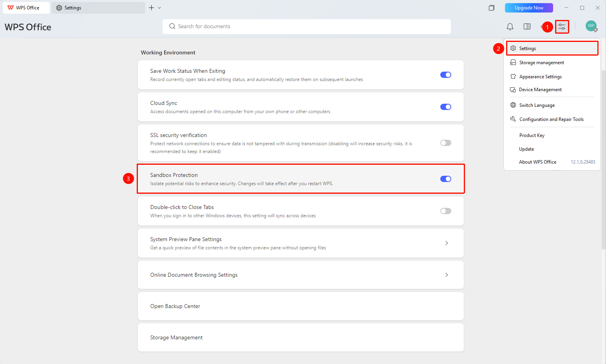Turn off the Cloud Sync toggle

(446, 107)
